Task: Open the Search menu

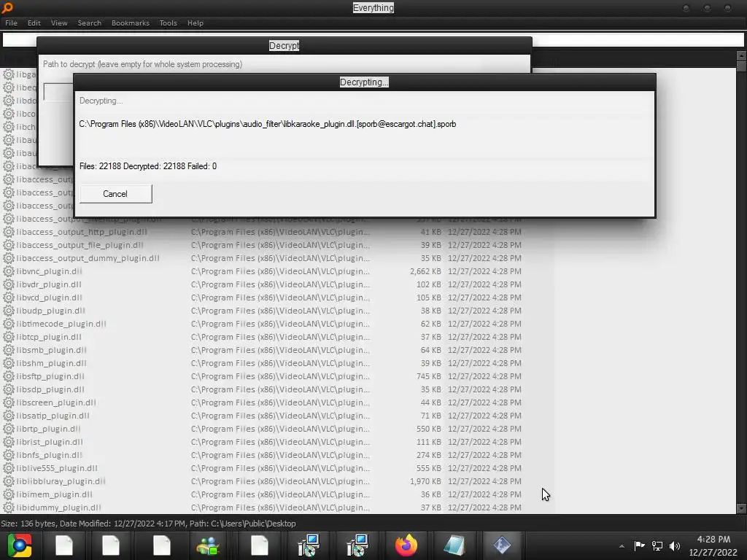Action: 90,23
